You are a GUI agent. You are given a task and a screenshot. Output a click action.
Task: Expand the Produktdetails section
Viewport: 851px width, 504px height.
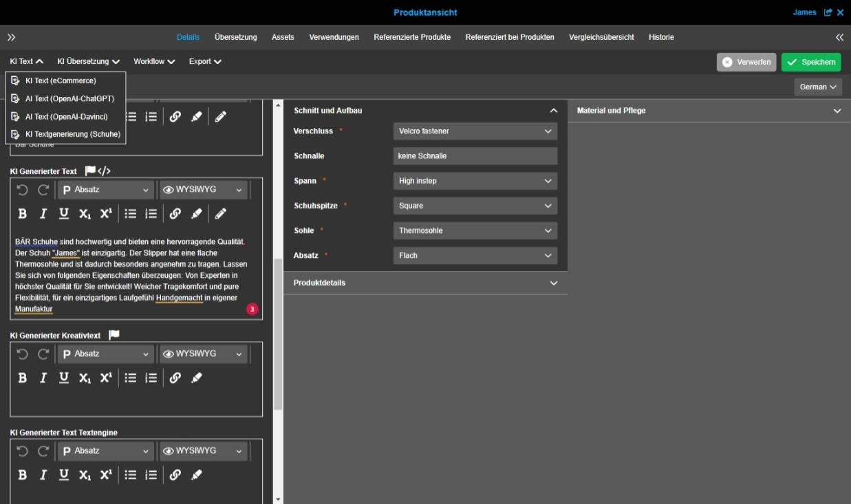[425, 283]
